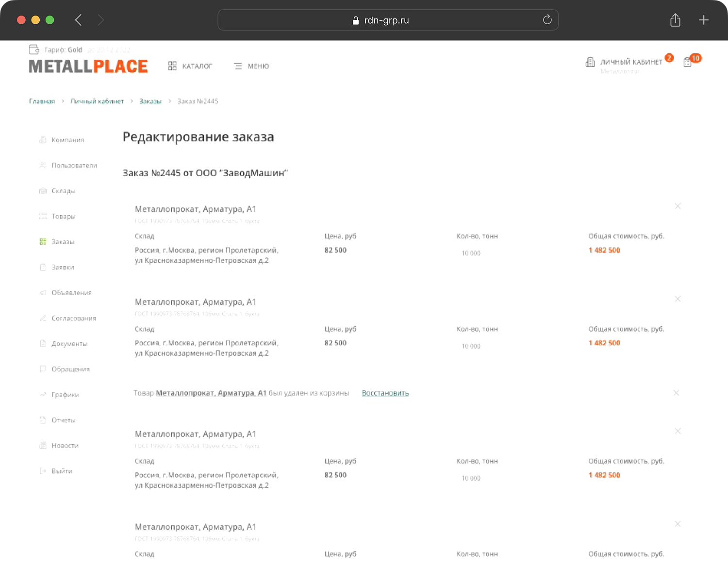The height and width of the screenshot is (569, 728).
Task: Remove the first Арматура item with X
Action: [678, 206]
